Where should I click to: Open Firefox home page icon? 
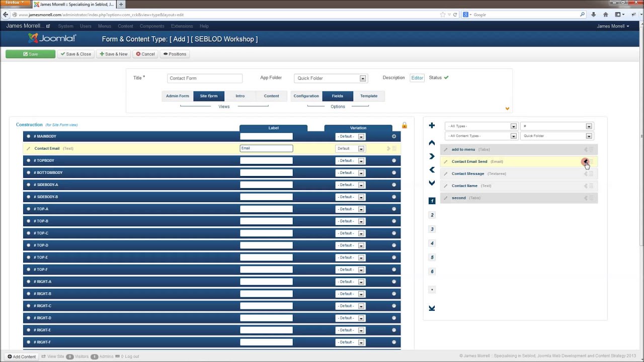[x=605, y=15]
